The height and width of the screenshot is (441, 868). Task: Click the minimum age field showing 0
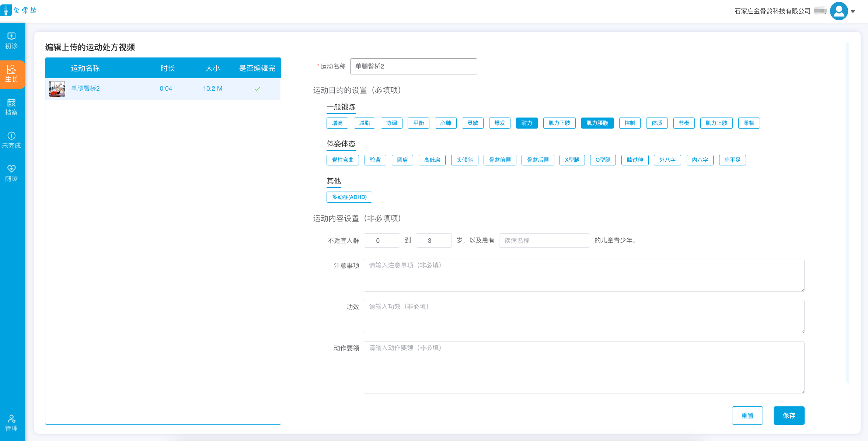click(382, 241)
